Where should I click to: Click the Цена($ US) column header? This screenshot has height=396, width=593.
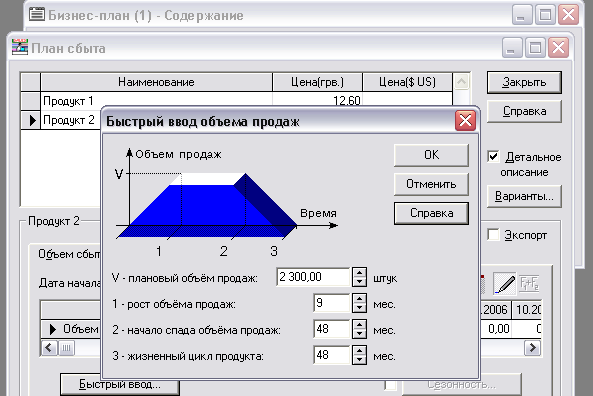pyautogui.click(x=407, y=82)
